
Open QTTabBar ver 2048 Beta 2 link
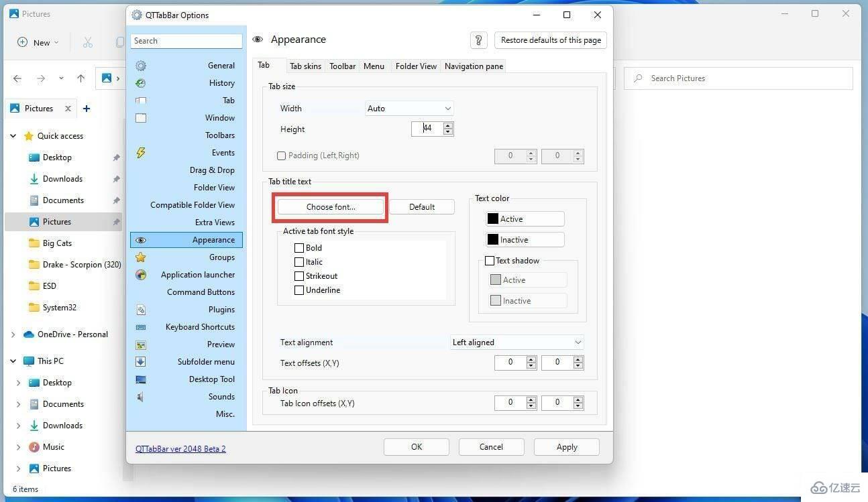pyautogui.click(x=180, y=449)
